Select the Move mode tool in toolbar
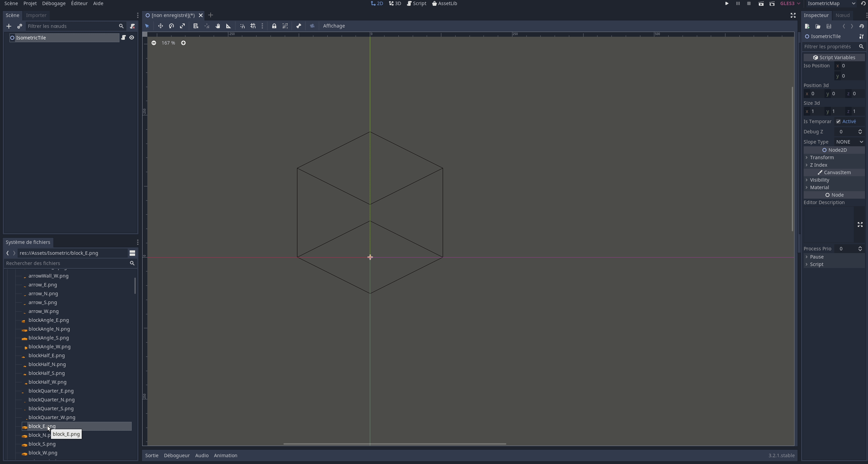Image resolution: width=868 pixels, height=464 pixels. click(x=160, y=26)
